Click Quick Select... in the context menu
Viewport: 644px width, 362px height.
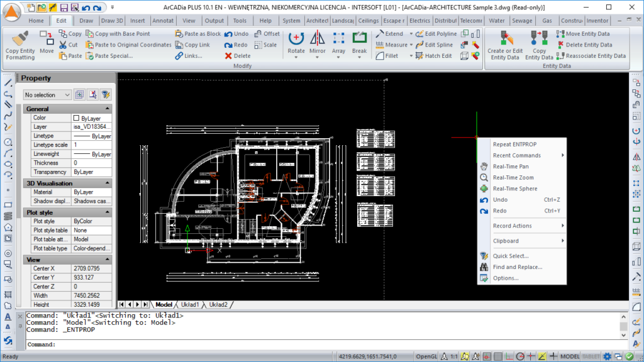point(509,255)
